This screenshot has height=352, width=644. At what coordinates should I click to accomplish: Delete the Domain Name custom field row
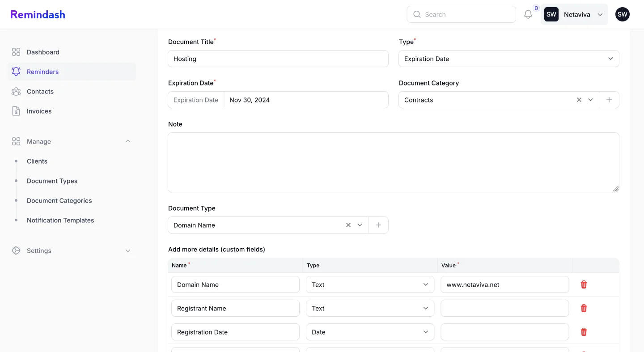point(584,284)
